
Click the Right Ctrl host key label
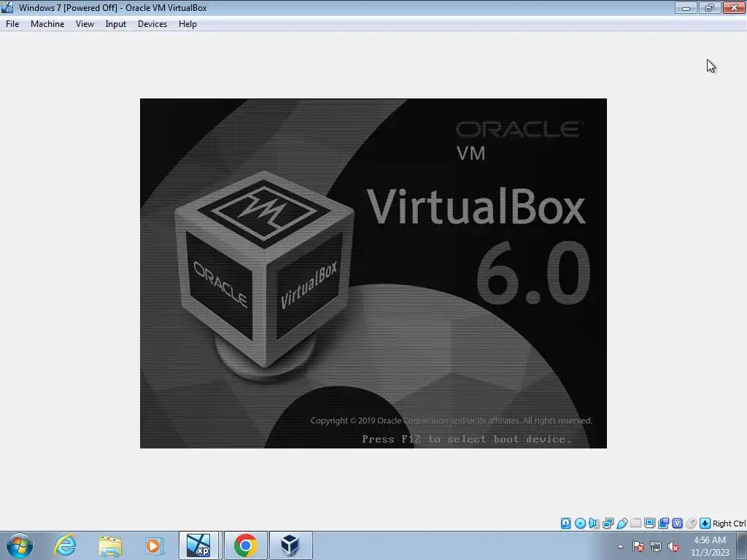click(729, 524)
